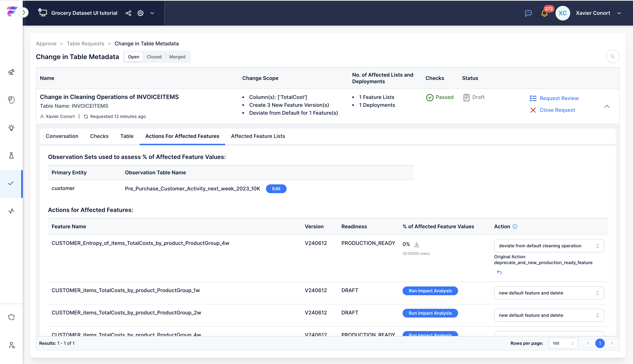Click Edit button for observation table
Screen dimensions: 633x364
coord(276,189)
